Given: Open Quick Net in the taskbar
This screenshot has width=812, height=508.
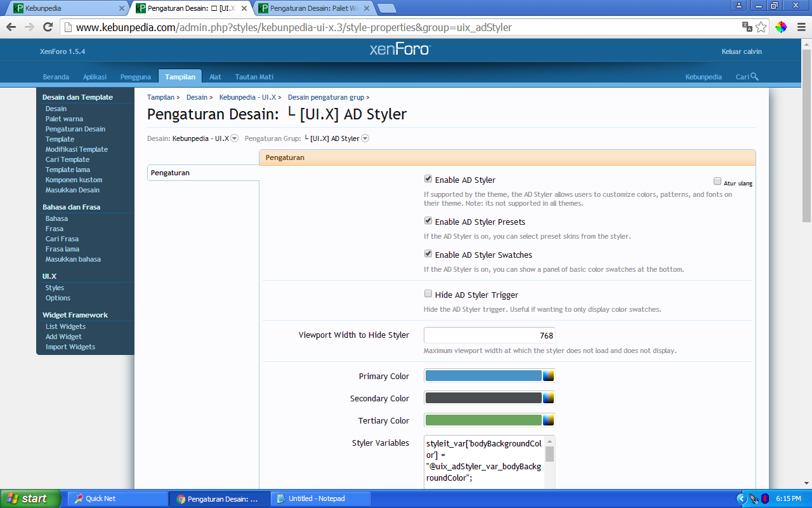Looking at the screenshot, I should 117,498.
